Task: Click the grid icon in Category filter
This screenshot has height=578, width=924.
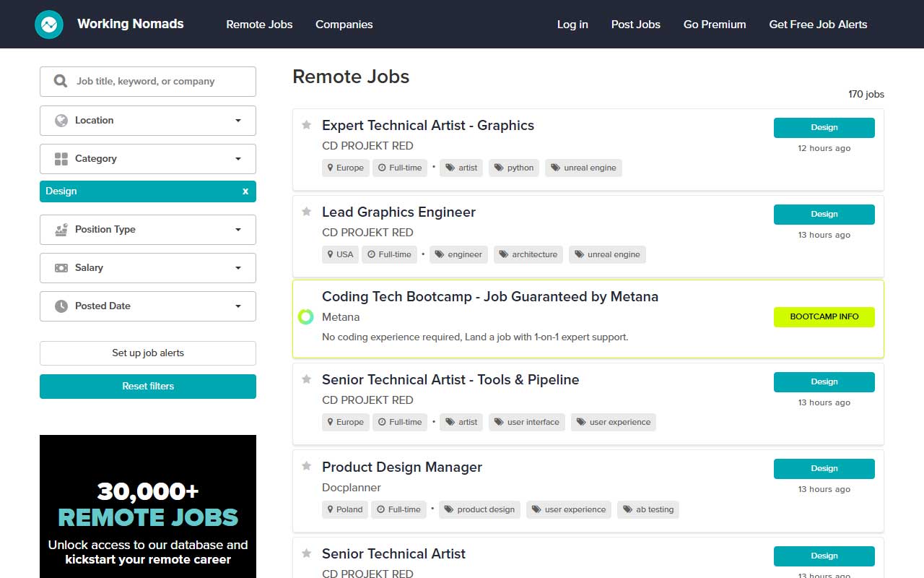Action: coord(61,158)
